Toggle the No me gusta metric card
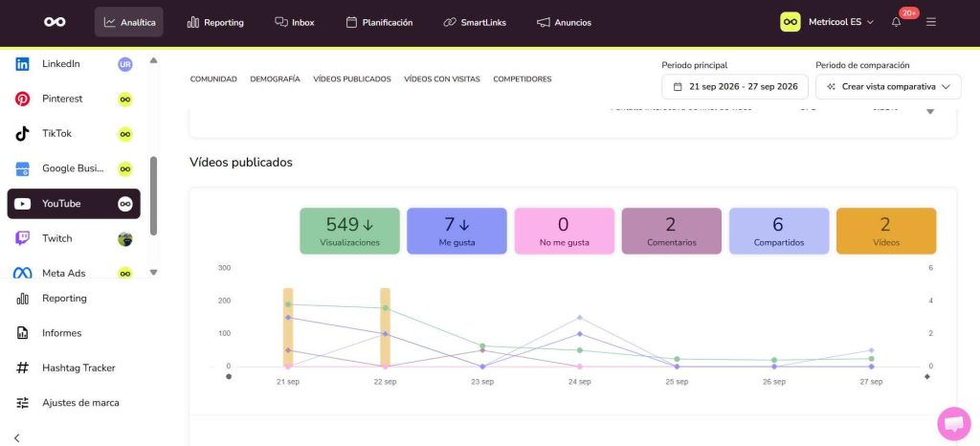Screen dimensions: 980x446 click(565, 231)
